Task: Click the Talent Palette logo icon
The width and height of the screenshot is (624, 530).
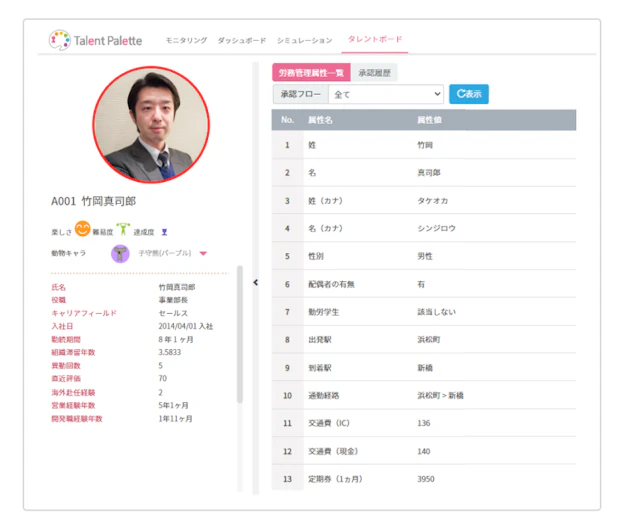Action: coord(60,40)
